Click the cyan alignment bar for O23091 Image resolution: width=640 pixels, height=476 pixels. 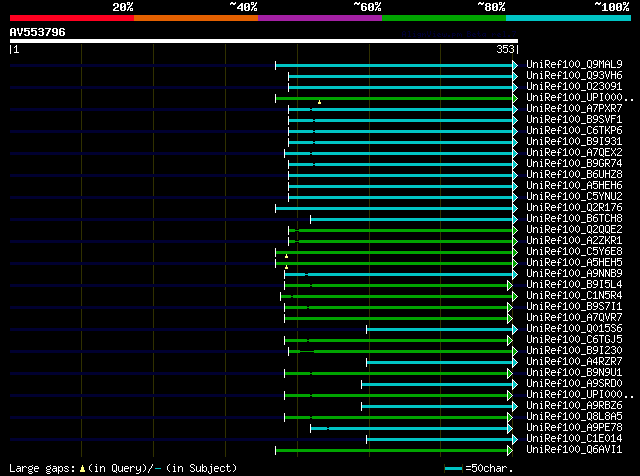pos(401,87)
